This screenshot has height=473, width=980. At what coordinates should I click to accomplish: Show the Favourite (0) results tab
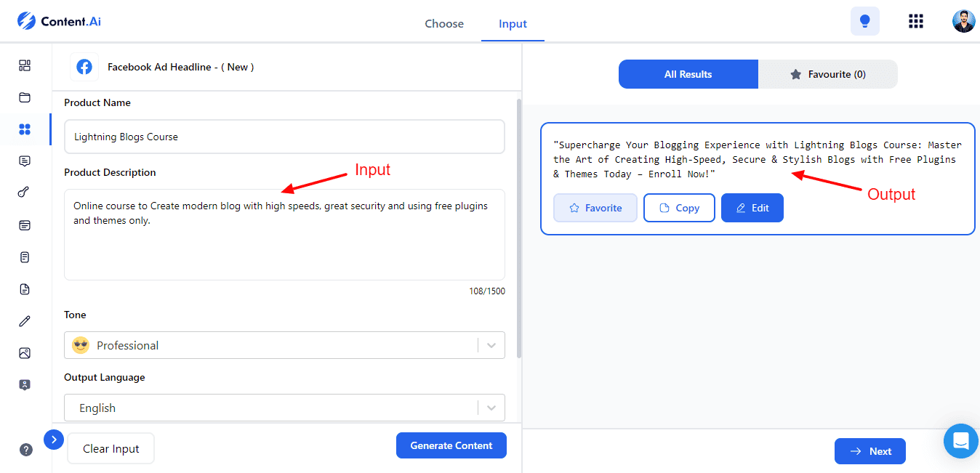(827, 74)
